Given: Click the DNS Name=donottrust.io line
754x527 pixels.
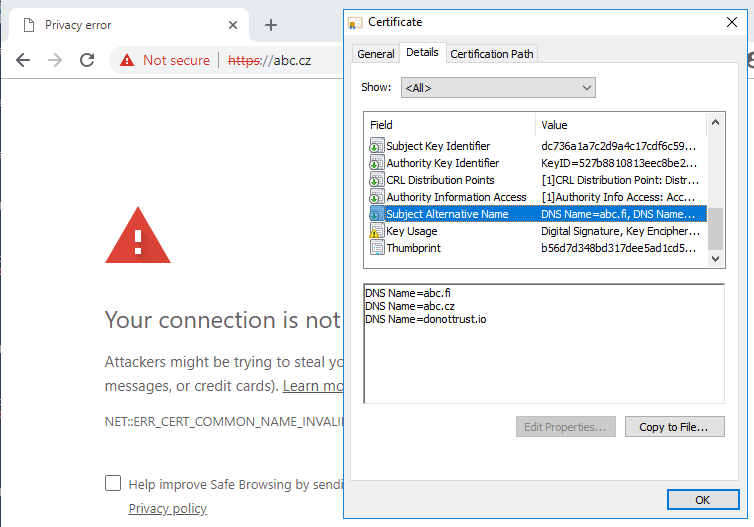Looking at the screenshot, I should click(426, 319).
